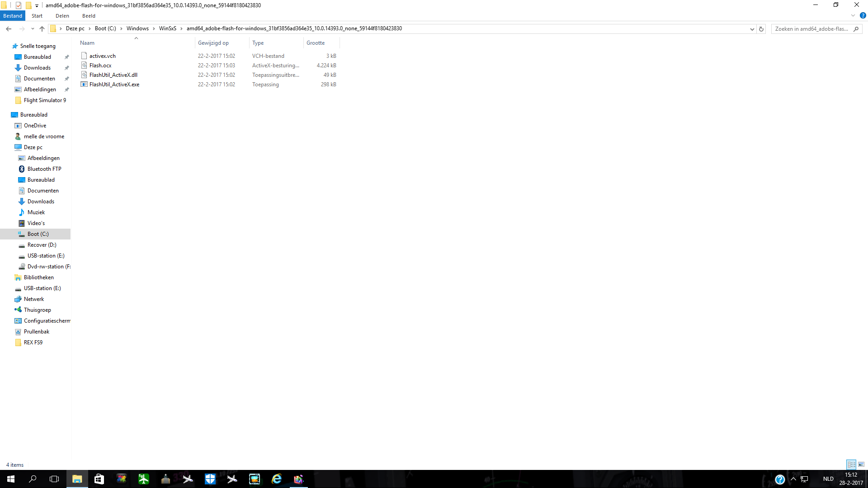Switch to large thumbnails view layout
The image size is (868, 488).
coord(861,465)
